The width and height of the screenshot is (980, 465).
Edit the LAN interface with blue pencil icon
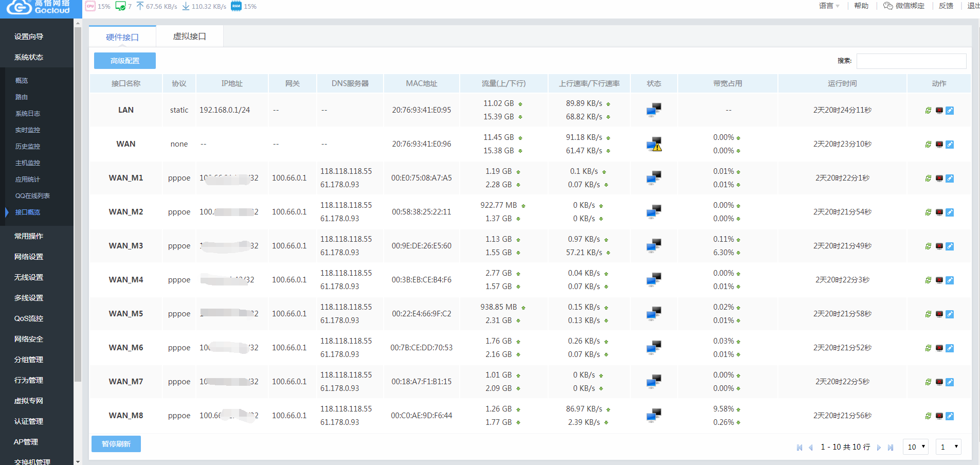tap(950, 111)
